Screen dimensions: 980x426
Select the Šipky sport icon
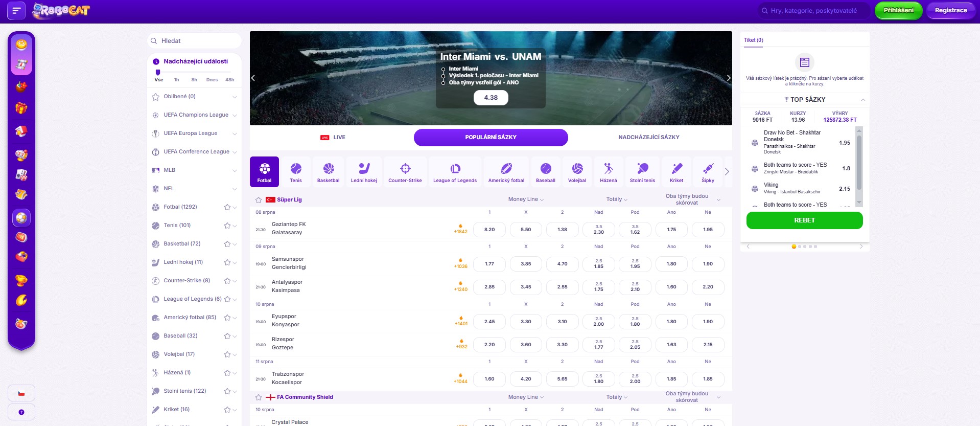(x=708, y=172)
